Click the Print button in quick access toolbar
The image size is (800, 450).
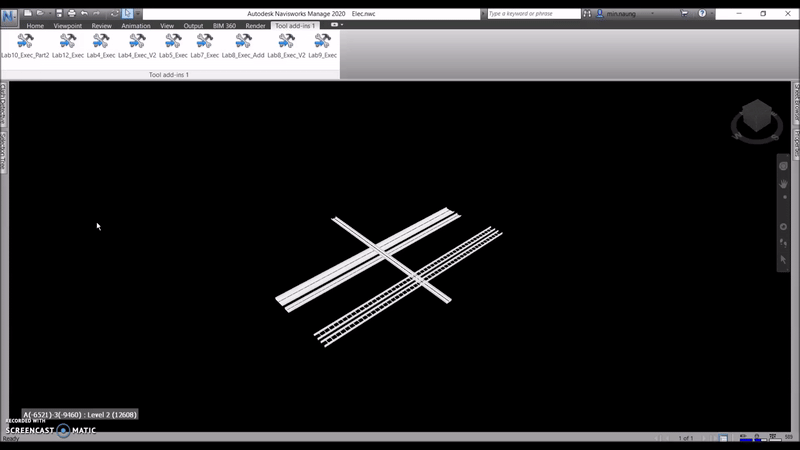71,13
